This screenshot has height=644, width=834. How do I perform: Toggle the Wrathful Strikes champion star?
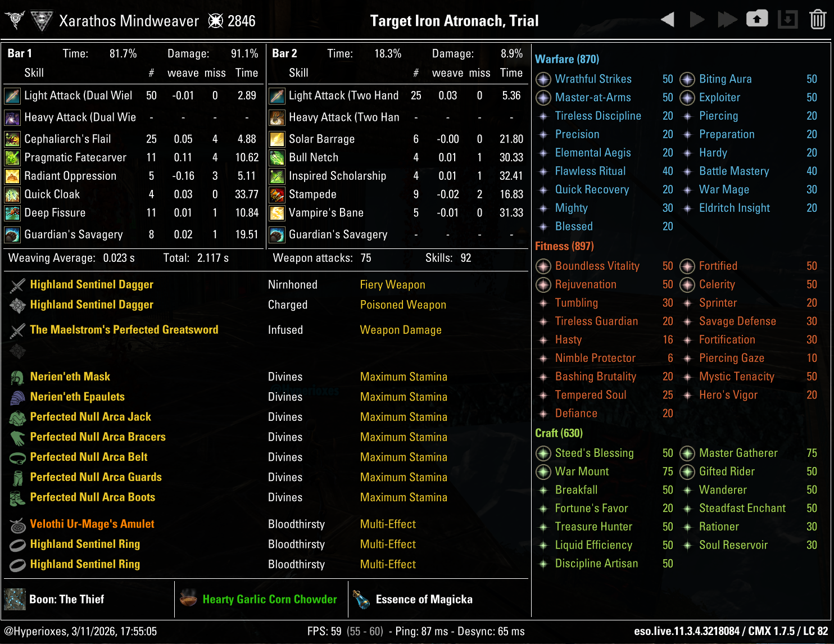(x=543, y=79)
